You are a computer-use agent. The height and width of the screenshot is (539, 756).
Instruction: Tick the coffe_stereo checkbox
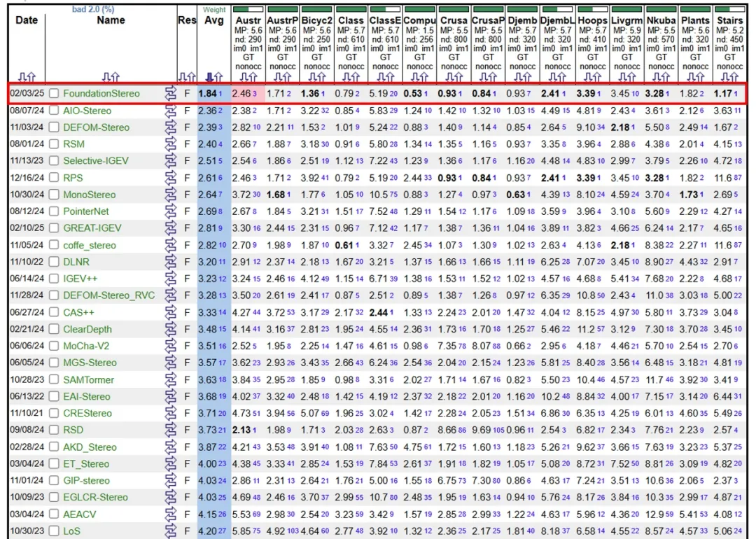tap(54, 246)
